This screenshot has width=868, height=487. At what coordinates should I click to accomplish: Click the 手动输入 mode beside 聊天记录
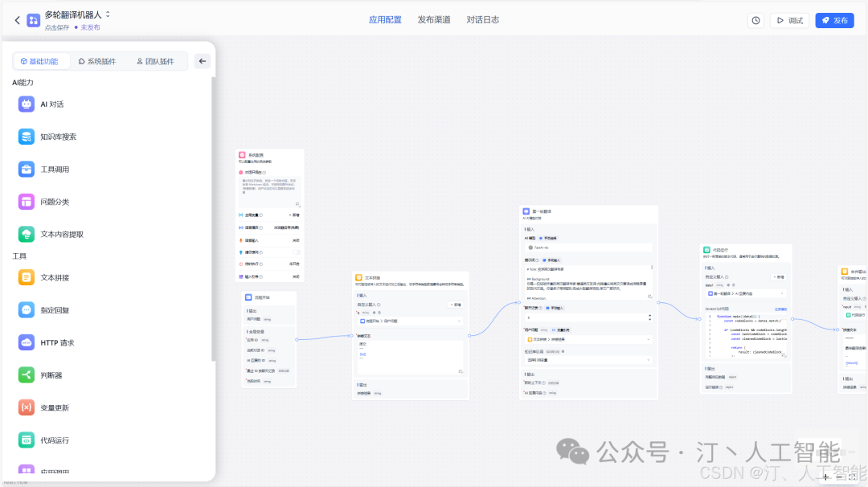point(554,308)
